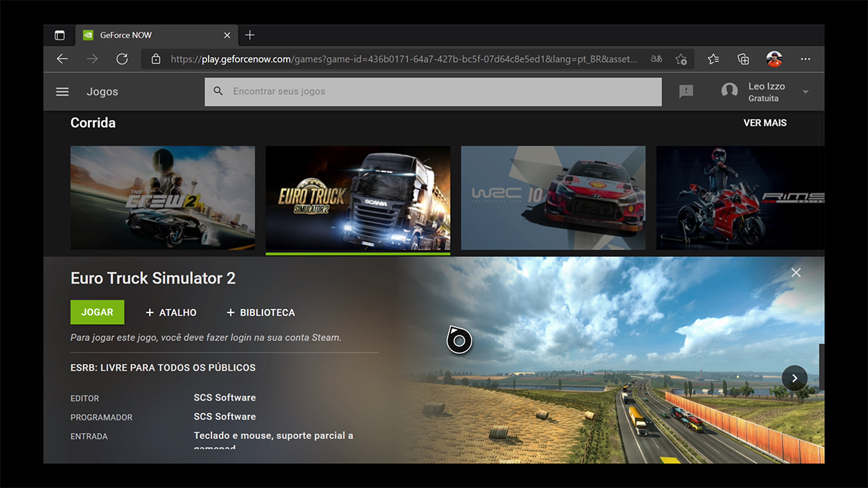The image size is (868, 488).
Task: Click the Euro Truck Simulator 2 title
Action: pos(153,278)
